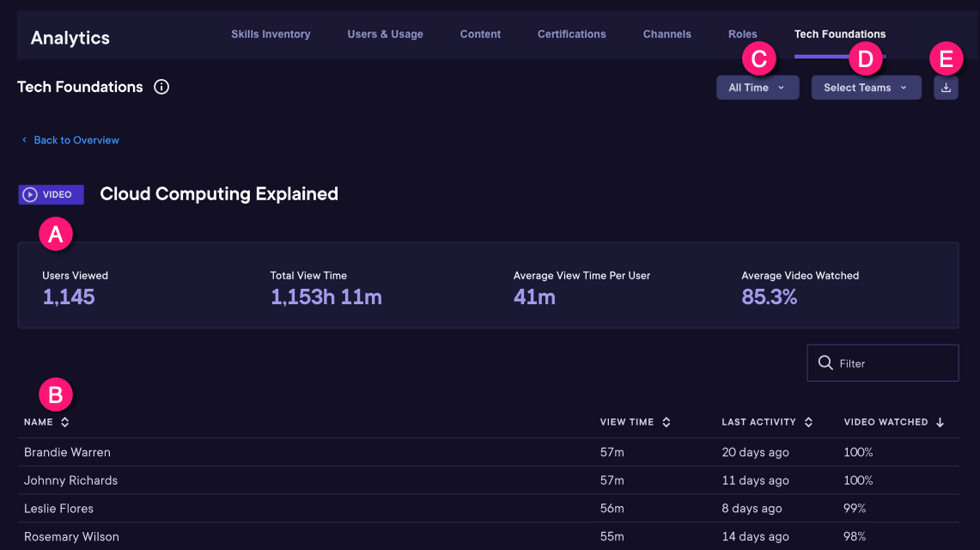Viewport: 980px width, 550px height.
Task: Click the Video play badge icon
Action: (x=30, y=194)
